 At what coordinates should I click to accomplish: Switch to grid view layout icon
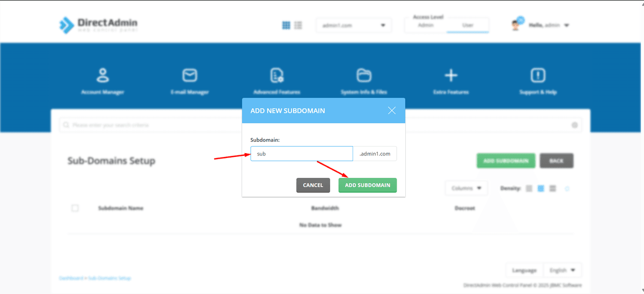pos(287,25)
